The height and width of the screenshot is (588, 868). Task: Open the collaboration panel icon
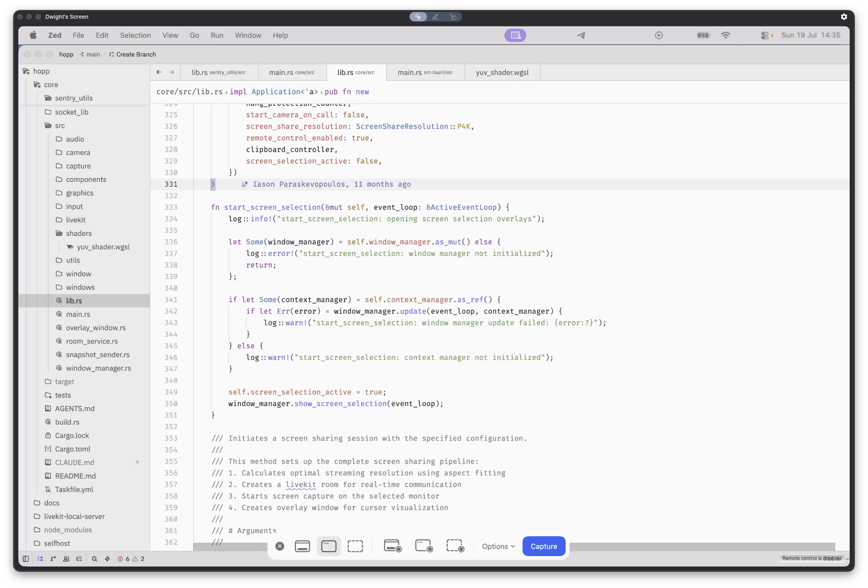click(67, 559)
